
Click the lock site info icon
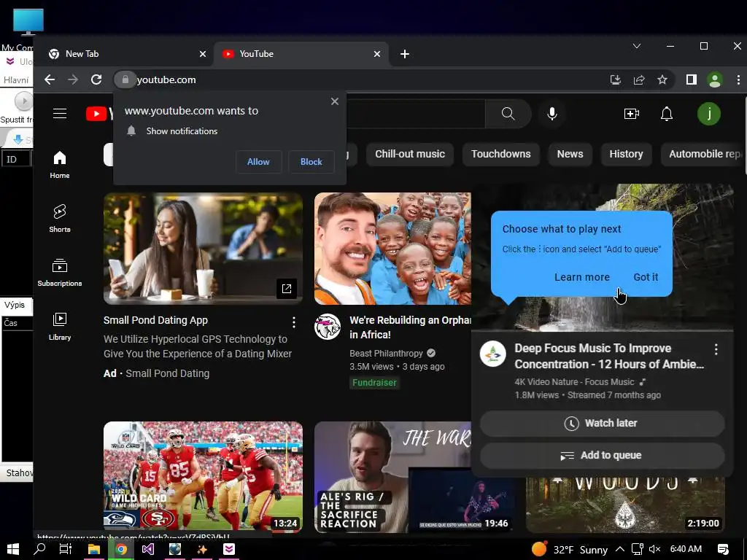125,79
